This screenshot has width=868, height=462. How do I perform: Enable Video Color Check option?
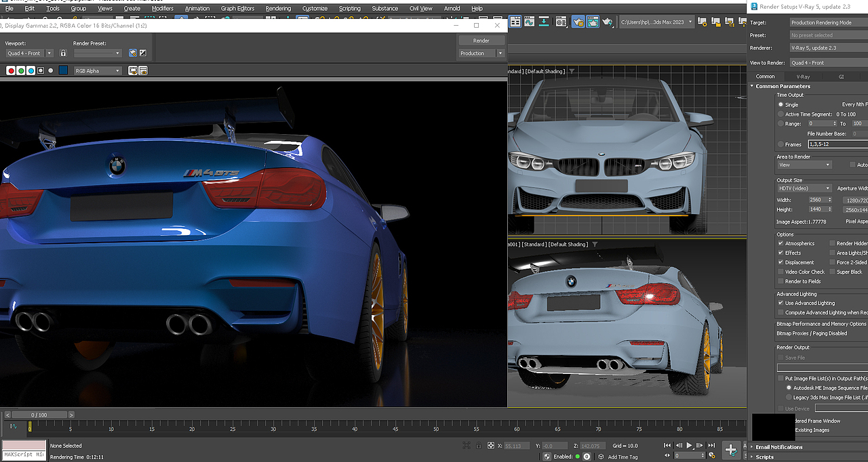tap(781, 272)
